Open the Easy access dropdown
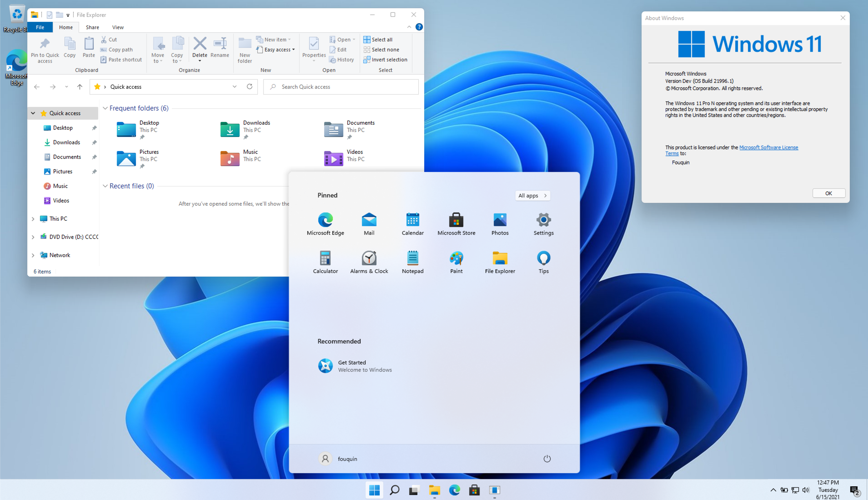 click(276, 49)
